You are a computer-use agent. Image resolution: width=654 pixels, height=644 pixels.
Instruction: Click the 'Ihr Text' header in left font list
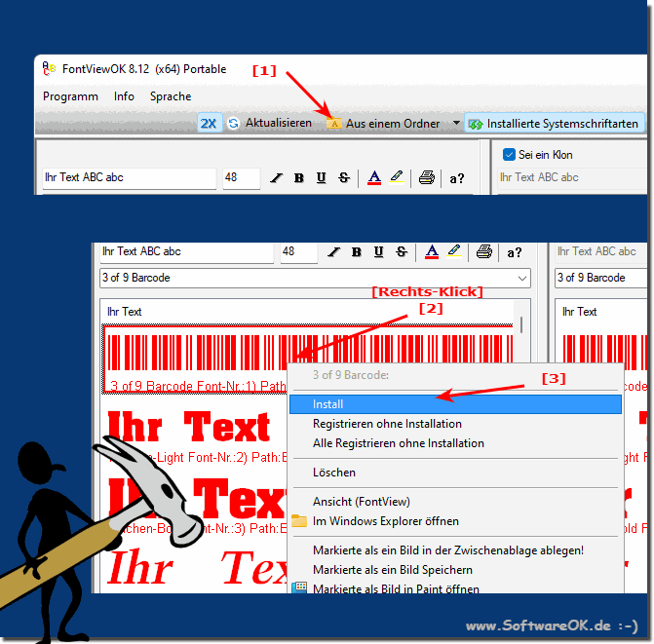click(125, 312)
